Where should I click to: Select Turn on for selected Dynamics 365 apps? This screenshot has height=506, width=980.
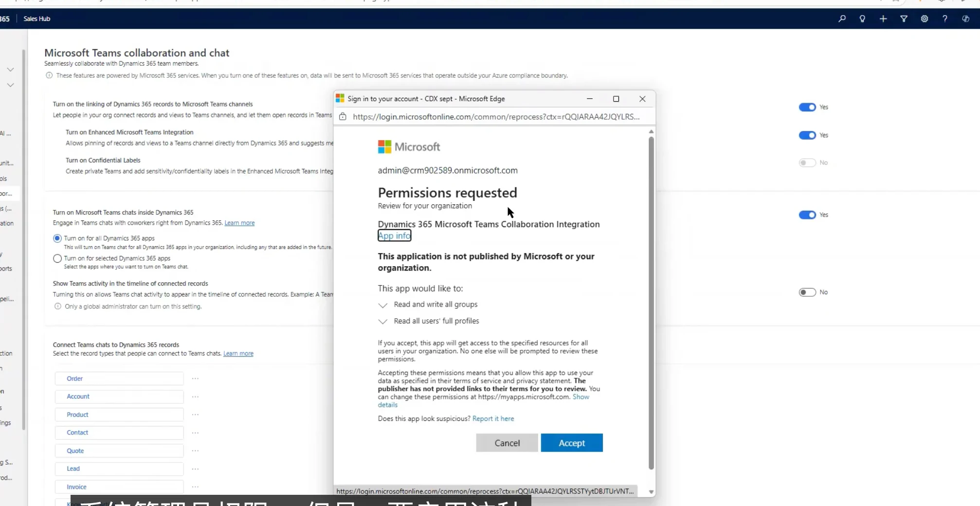[x=57, y=258]
